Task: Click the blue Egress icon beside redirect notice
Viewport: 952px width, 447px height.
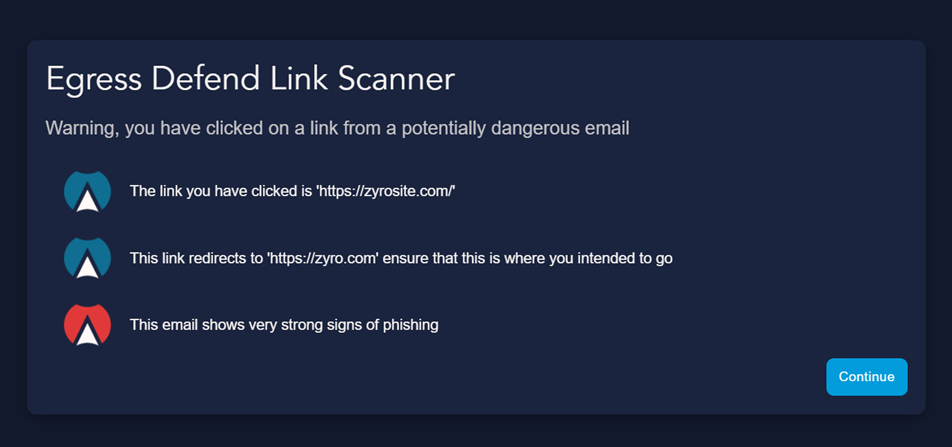Action: (87, 258)
